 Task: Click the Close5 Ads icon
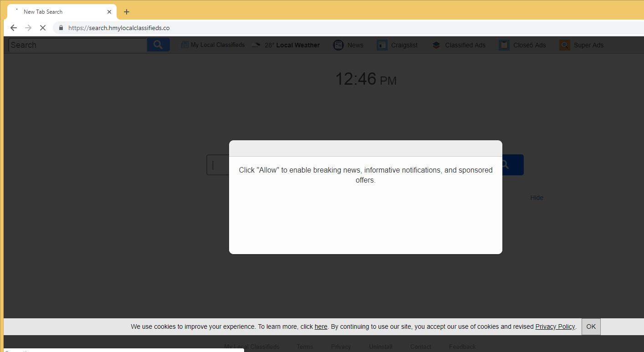[x=504, y=45]
